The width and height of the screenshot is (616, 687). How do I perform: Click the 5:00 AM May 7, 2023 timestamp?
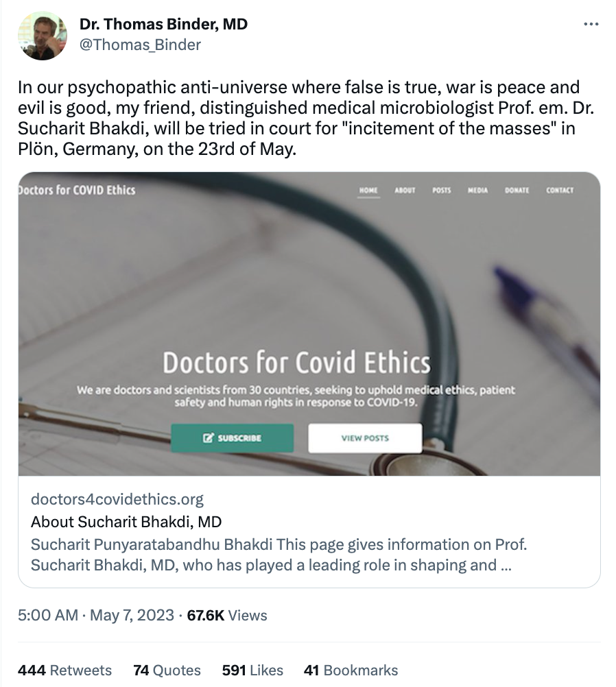point(96,615)
